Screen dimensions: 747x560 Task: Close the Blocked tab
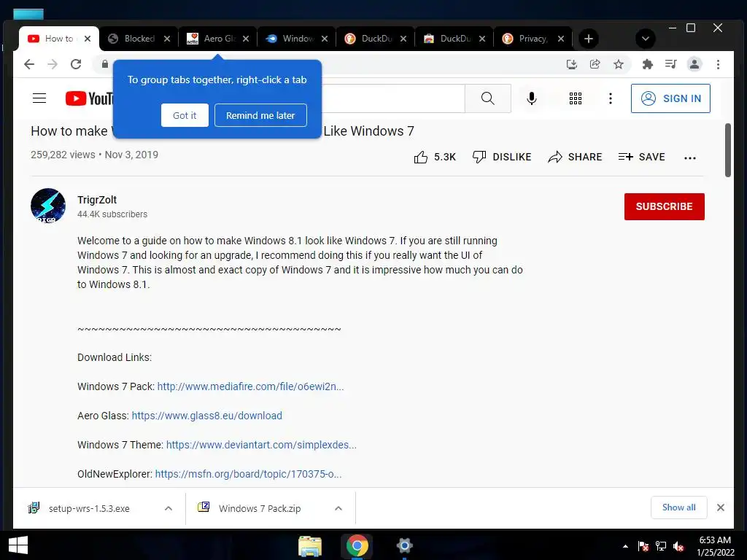pyautogui.click(x=167, y=39)
